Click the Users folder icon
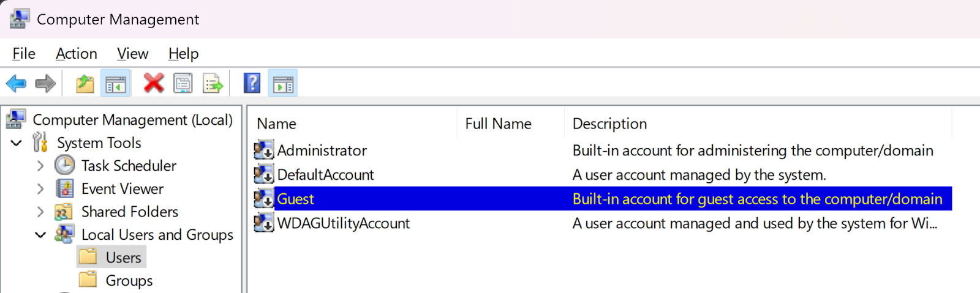 [88, 257]
